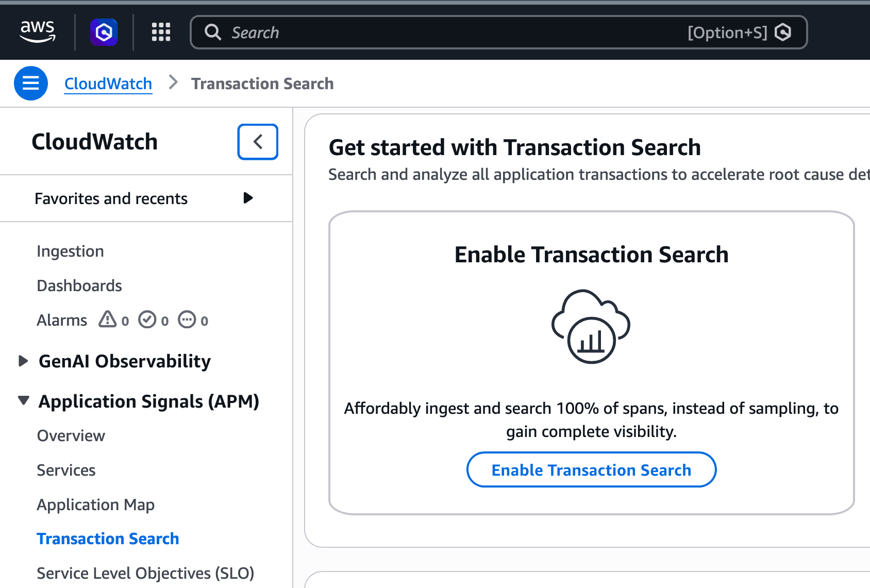Select Transaction Search in sidebar
870x588 pixels.
108,539
